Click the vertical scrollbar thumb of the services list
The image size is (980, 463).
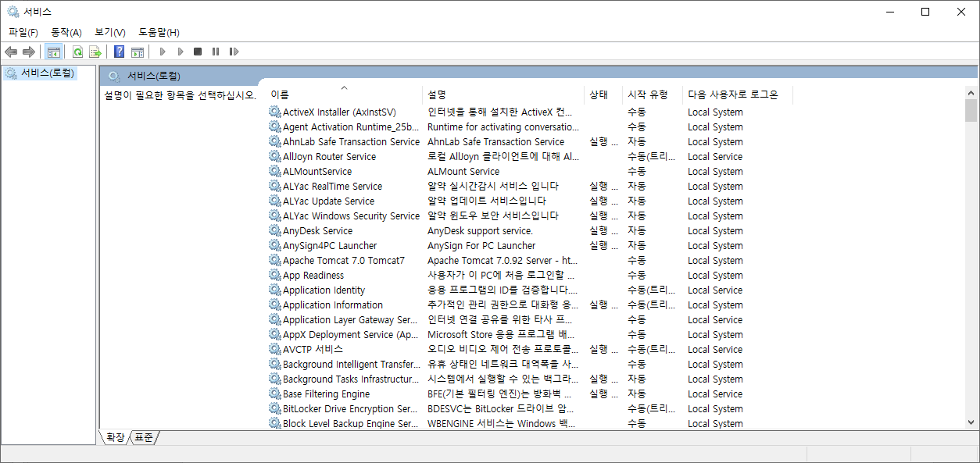(x=971, y=111)
